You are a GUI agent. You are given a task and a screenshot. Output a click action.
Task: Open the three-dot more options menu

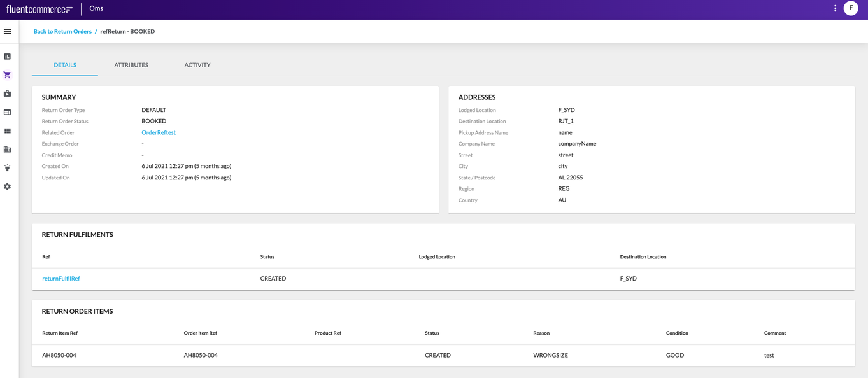[x=835, y=8]
